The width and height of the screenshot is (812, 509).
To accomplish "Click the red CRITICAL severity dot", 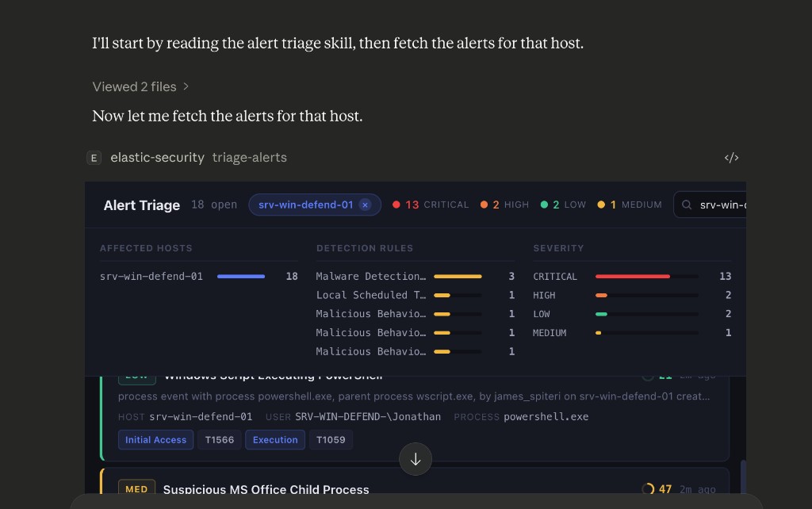I will click(x=396, y=204).
